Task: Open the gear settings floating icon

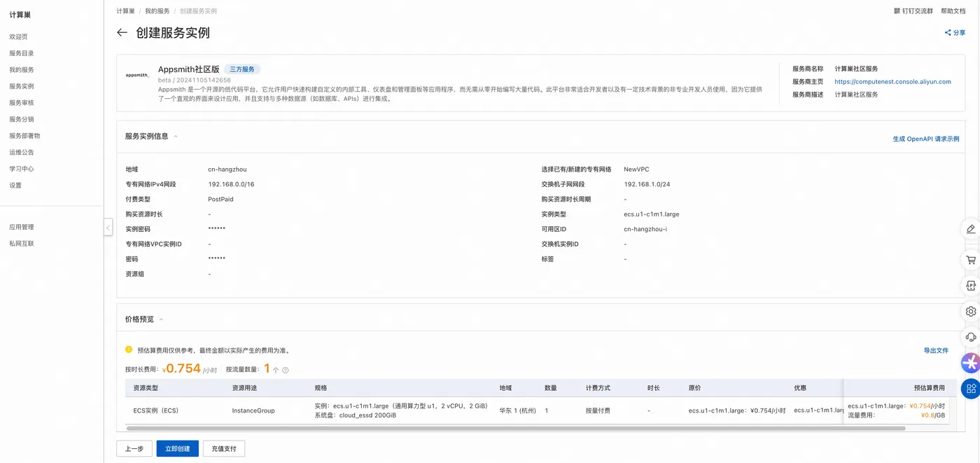Action: click(970, 311)
